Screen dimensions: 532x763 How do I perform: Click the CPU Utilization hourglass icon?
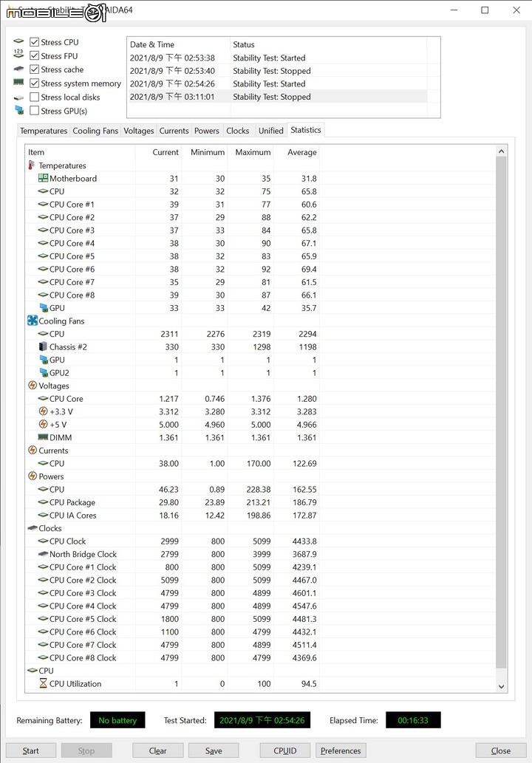(x=44, y=683)
